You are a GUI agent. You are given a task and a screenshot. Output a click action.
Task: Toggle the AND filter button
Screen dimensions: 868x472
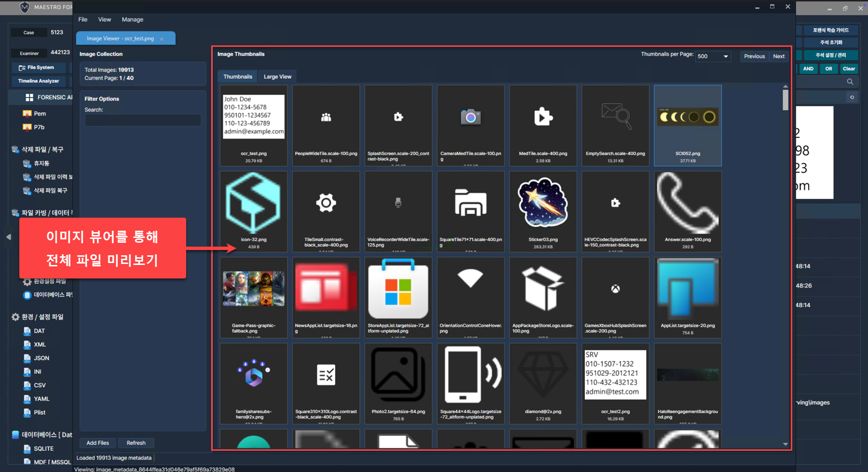808,69
